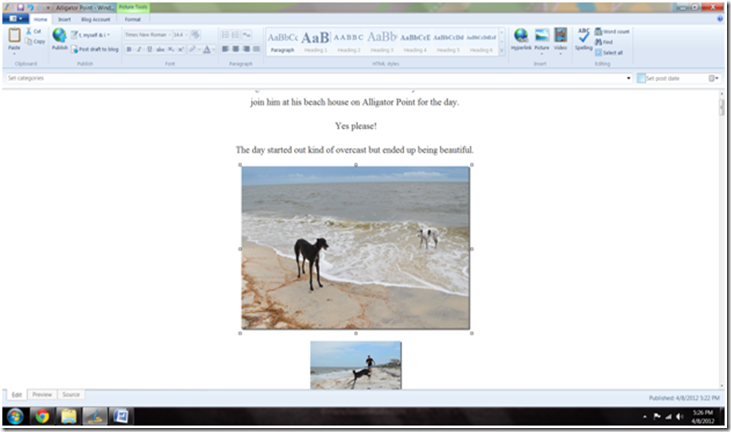
Task: Apply block quote formatting
Action: click(247, 35)
